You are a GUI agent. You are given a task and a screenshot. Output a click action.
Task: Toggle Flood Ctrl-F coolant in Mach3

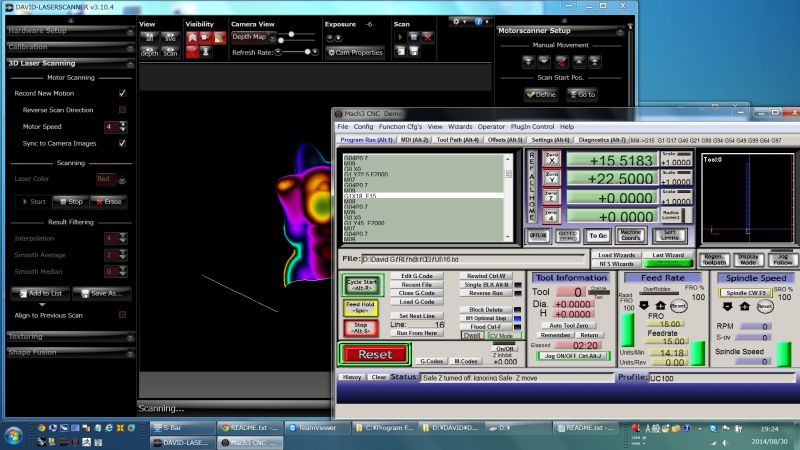[486, 327]
